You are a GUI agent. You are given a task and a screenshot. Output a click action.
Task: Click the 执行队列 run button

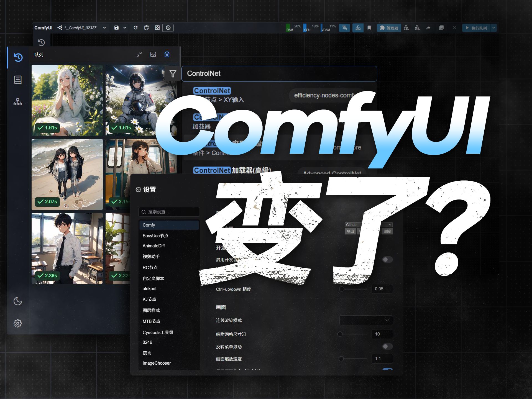476,28
